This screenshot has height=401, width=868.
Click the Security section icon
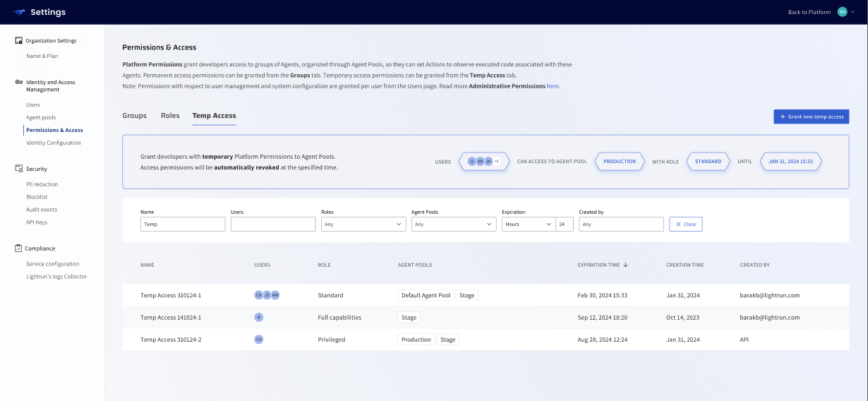point(19,169)
